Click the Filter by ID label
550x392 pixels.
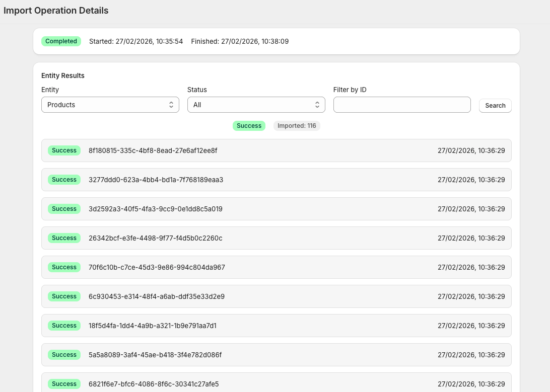click(x=350, y=90)
